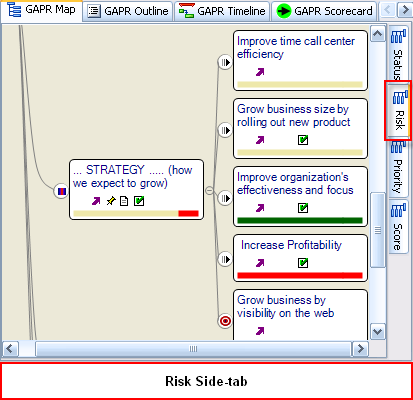The image size is (413, 400).
Task: Expand the Increase Profitability node
Action: pos(225,259)
